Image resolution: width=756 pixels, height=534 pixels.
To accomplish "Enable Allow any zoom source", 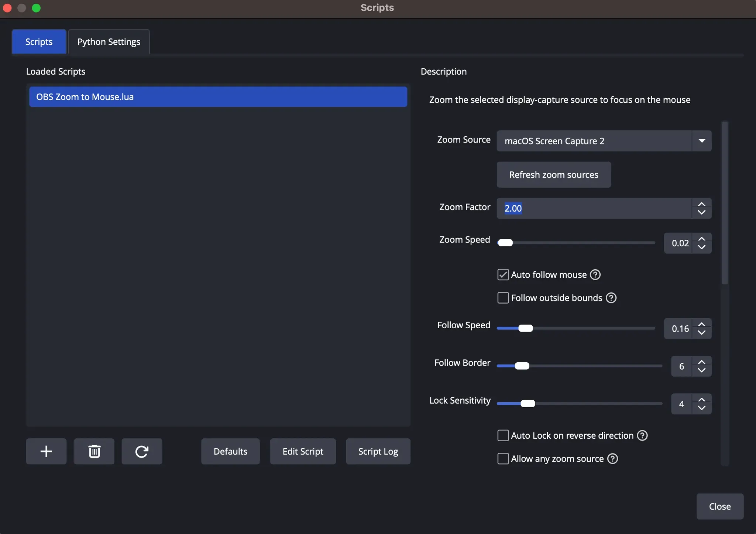I will click(503, 459).
